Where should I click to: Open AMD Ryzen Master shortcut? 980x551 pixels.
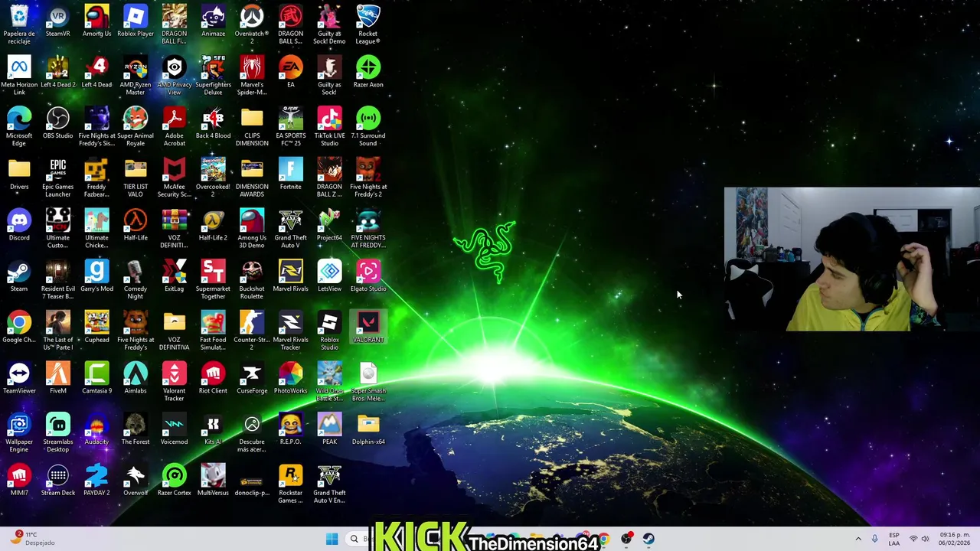tap(136, 75)
